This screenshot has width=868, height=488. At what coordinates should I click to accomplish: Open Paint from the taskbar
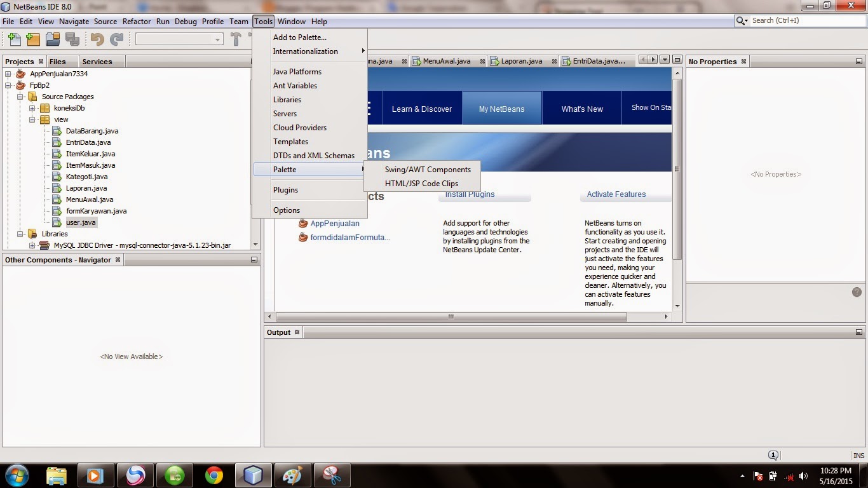coord(292,475)
